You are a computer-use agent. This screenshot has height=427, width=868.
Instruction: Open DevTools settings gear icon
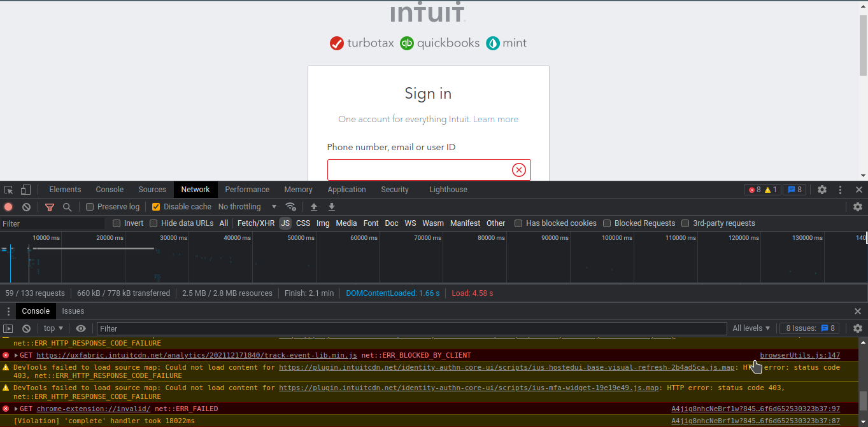click(822, 190)
